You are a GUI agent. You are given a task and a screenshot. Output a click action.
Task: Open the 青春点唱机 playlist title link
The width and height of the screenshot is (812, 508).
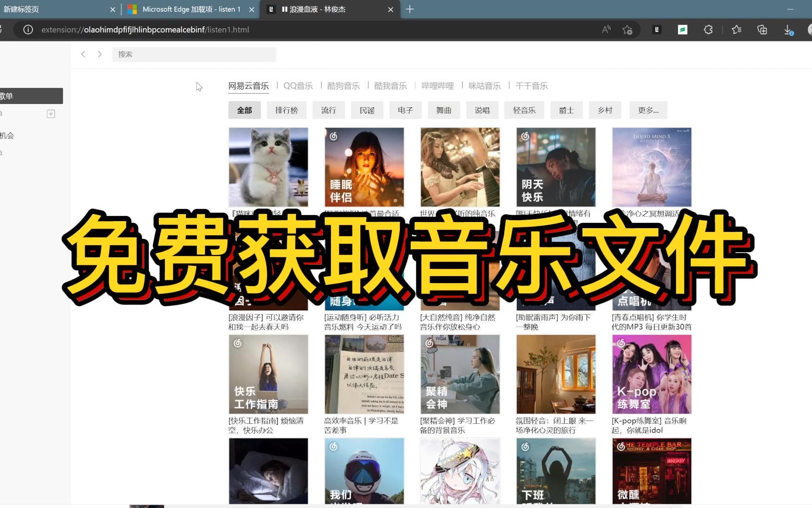click(x=652, y=322)
